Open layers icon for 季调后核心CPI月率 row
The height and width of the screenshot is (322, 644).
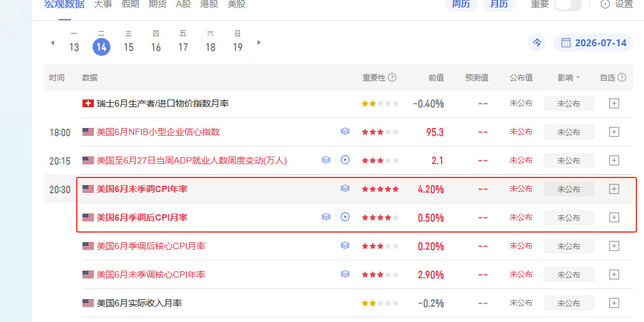[x=345, y=245]
